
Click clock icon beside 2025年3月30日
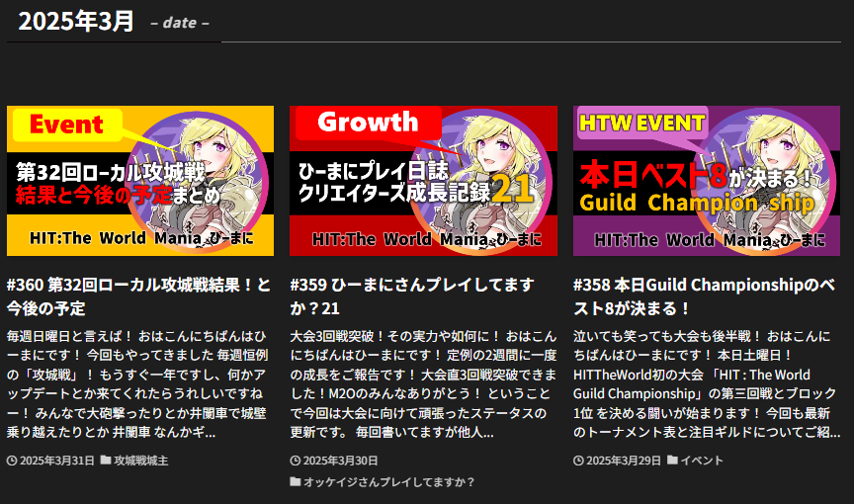296,461
